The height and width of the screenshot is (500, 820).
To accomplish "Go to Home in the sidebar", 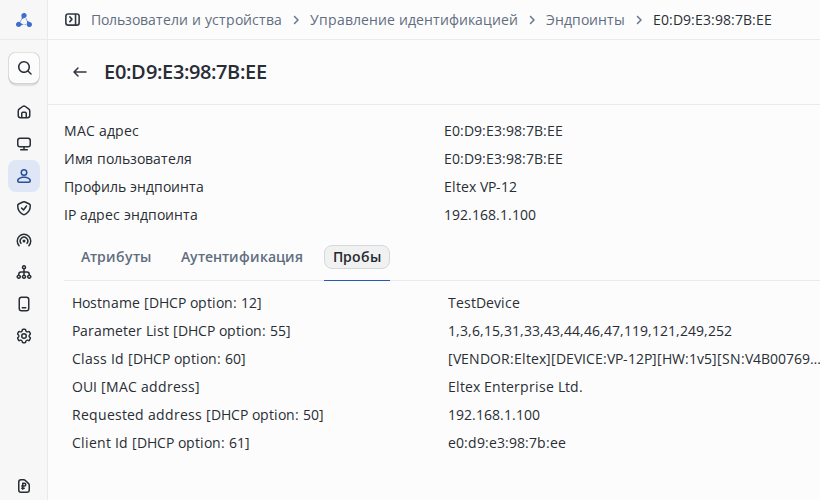I will (24, 112).
